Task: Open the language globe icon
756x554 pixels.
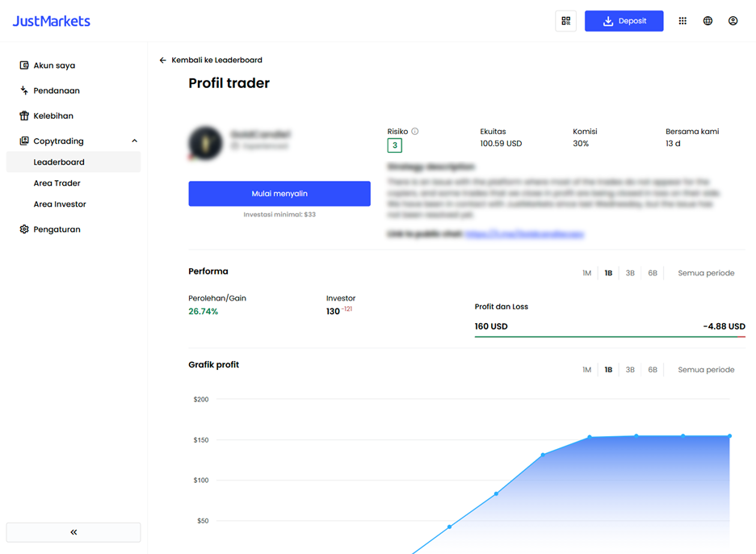Action: [708, 21]
